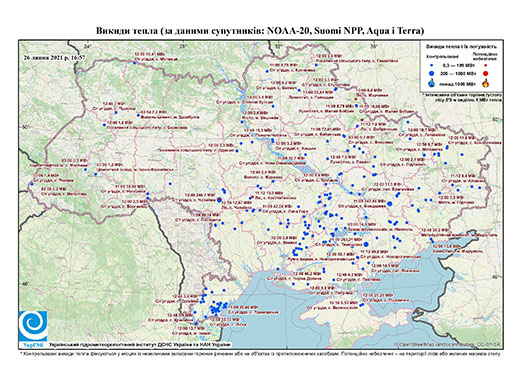Click the large 247.84 MW marker near Bondareve

coord(390,203)
